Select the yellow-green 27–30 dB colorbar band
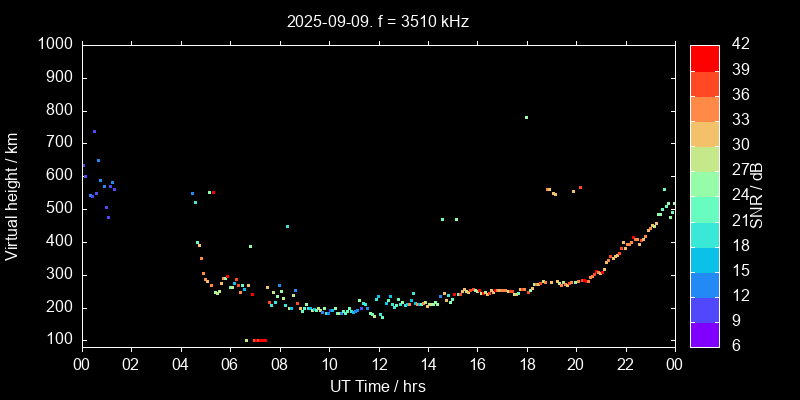 point(704,158)
